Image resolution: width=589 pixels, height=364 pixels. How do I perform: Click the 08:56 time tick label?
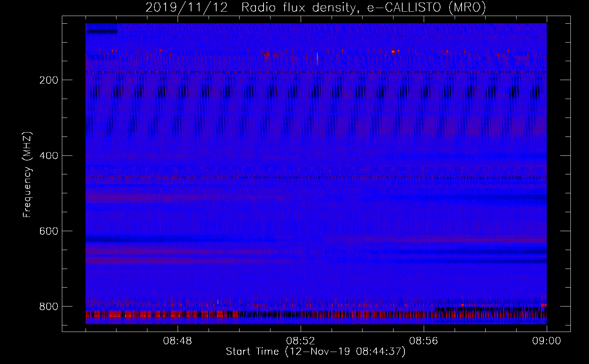click(x=424, y=341)
